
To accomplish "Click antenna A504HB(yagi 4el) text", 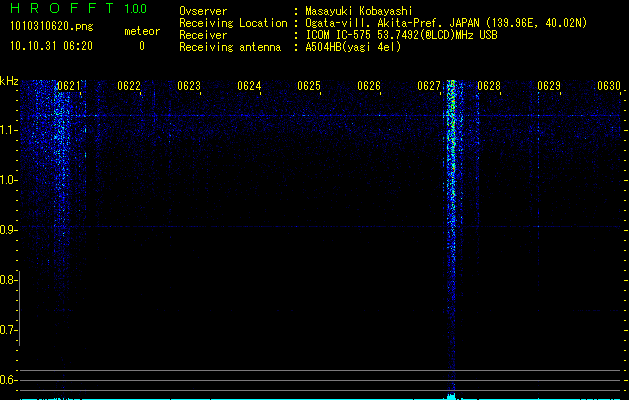I will [353, 47].
